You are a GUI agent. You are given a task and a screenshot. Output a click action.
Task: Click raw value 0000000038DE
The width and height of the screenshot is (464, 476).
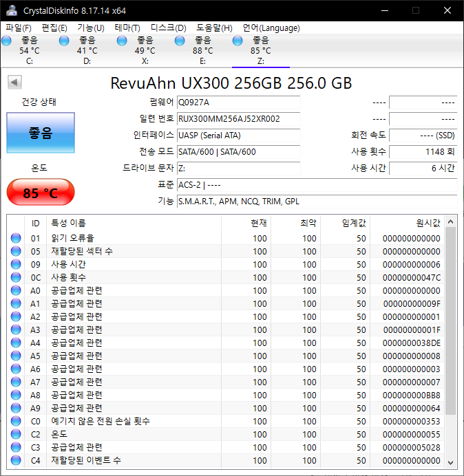point(412,343)
